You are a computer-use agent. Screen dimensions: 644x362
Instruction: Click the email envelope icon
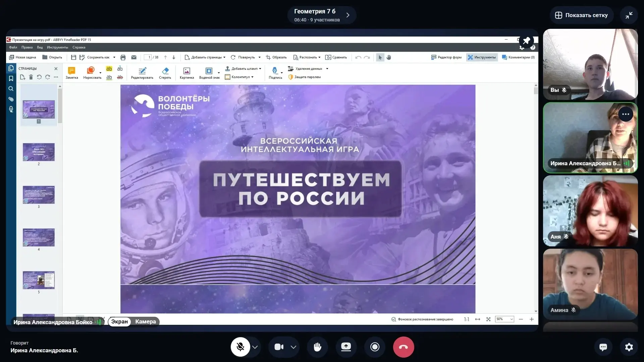(134, 57)
